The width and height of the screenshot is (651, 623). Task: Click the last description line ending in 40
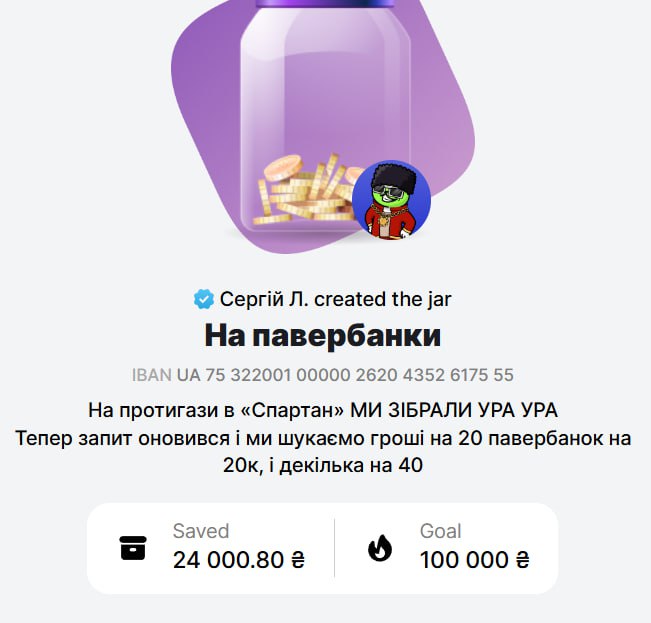pos(323,465)
